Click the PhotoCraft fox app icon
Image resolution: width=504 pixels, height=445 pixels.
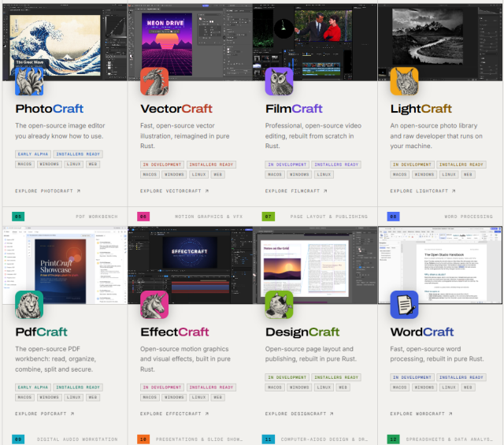[x=29, y=81]
